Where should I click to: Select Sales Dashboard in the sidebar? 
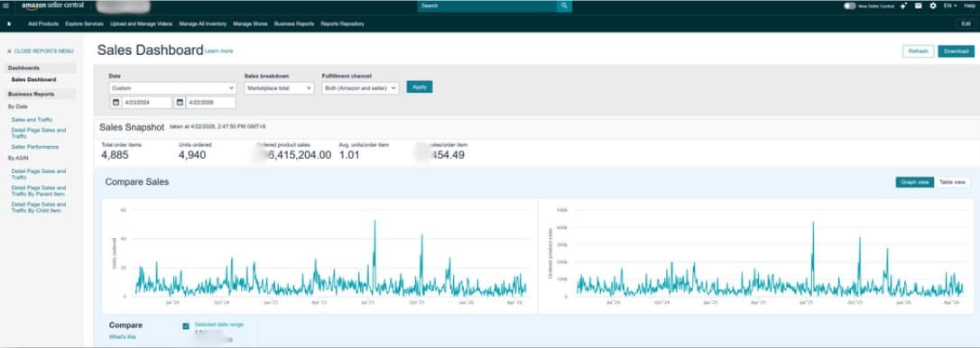pyautogui.click(x=33, y=79)
